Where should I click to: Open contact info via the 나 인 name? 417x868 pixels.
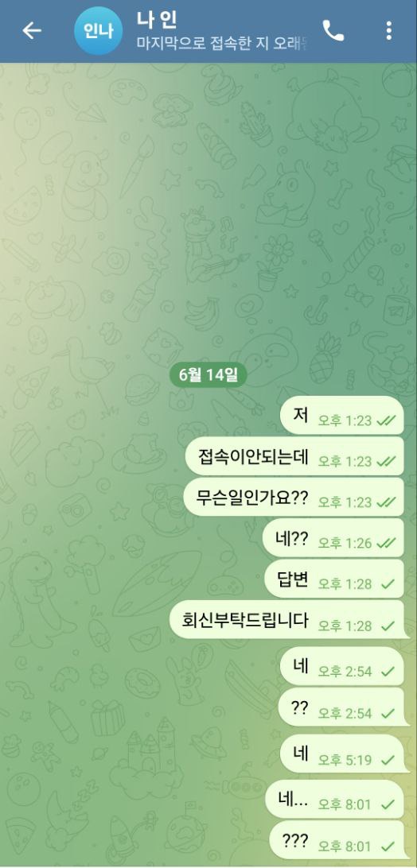coord(156,20)
